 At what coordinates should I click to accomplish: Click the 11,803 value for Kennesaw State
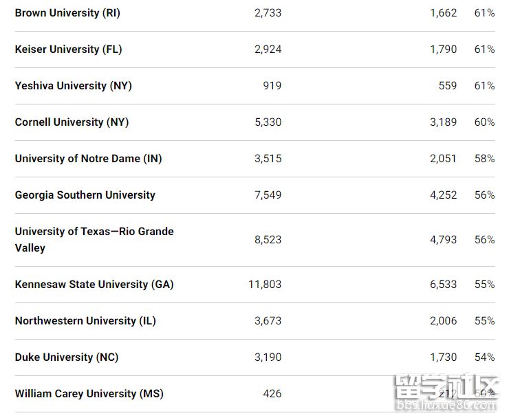tap(265, 285)
